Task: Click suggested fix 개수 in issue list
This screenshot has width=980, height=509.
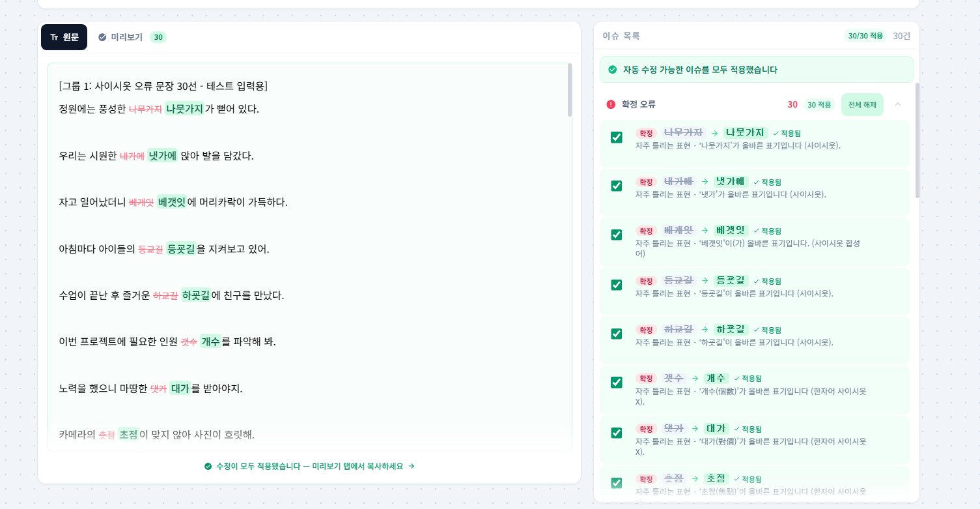Action: (x=717, y=378)
